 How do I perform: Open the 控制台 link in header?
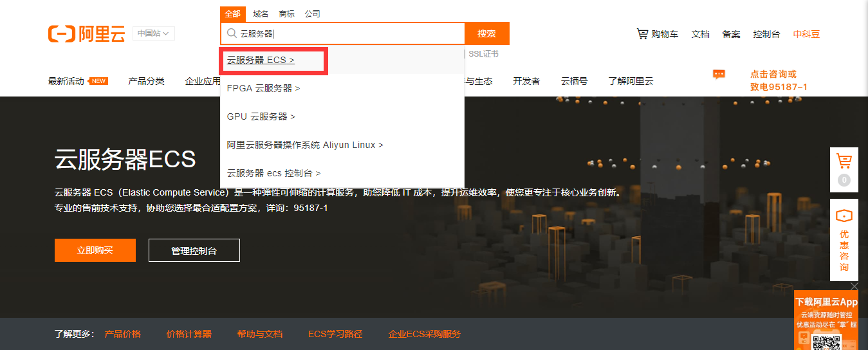pos(766,34)
